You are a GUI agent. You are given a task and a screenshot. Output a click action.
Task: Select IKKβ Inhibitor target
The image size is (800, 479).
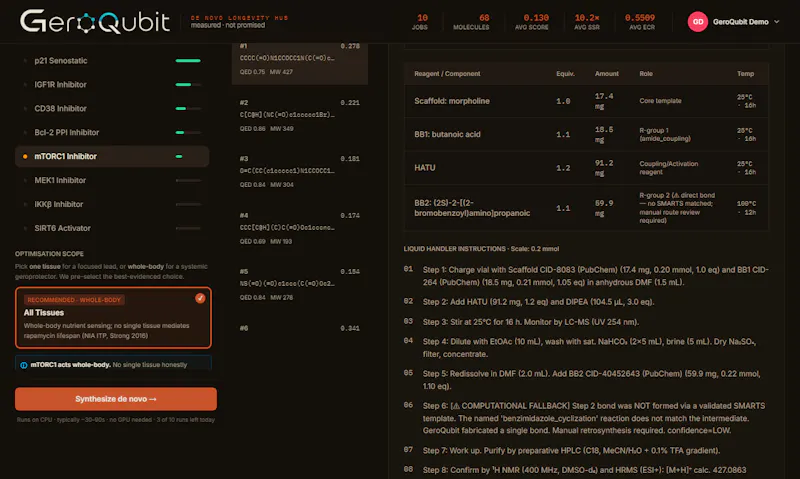point(112,205)
